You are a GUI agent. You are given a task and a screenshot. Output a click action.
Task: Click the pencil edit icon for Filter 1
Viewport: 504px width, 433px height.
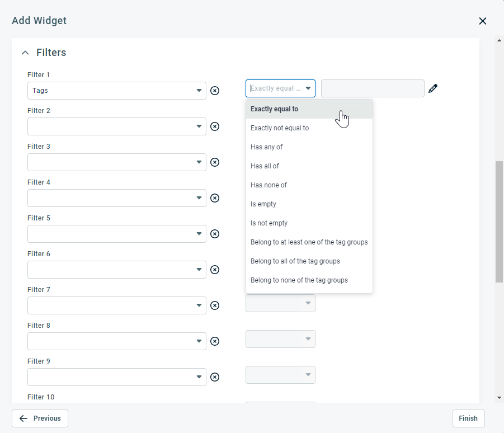pyautogui.click(x=433, y=88)
